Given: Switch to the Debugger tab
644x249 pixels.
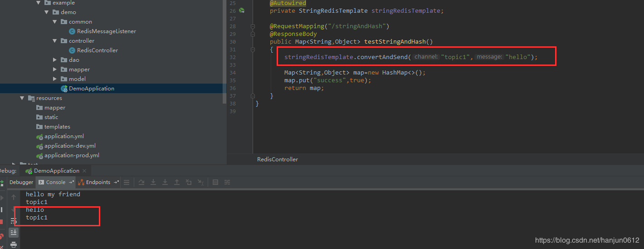Looking at the screenshot, I should click(21, 182).
